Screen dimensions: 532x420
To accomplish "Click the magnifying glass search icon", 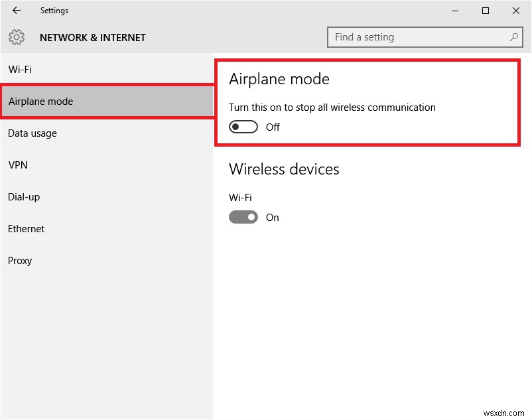I will point(514,37).
